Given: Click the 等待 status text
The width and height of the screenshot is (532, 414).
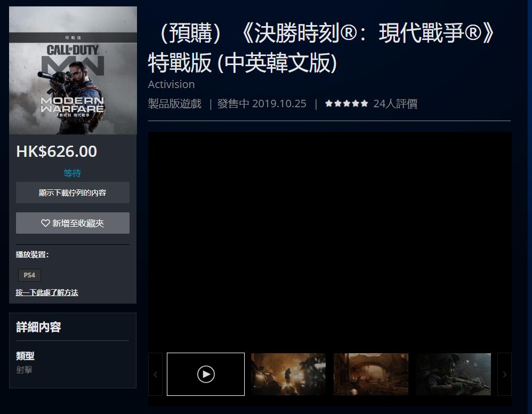Looking at the screenshot, I should 72,173.
